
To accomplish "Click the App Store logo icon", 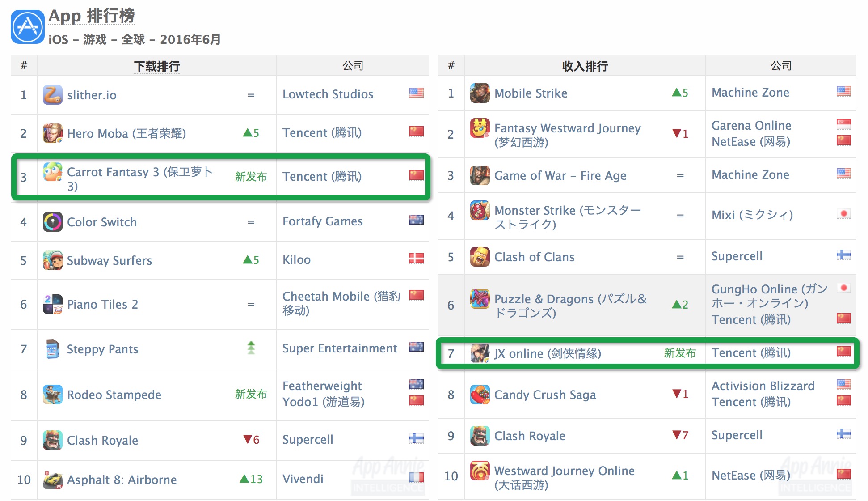I will (28, 27).
